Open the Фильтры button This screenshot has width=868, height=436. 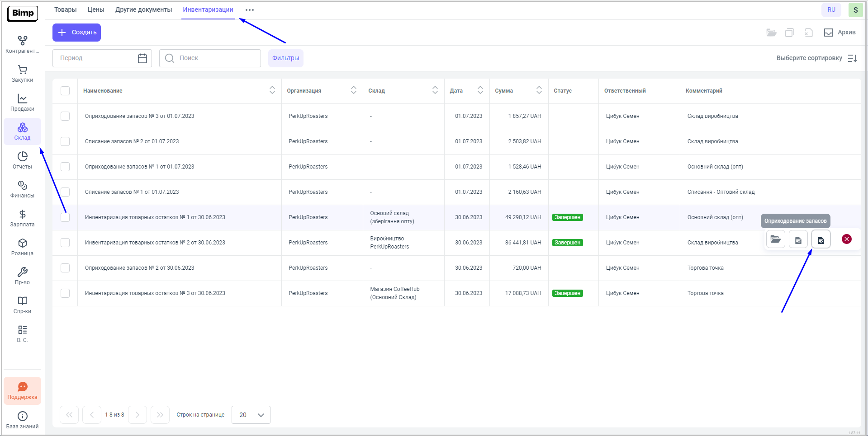(285, 58)
